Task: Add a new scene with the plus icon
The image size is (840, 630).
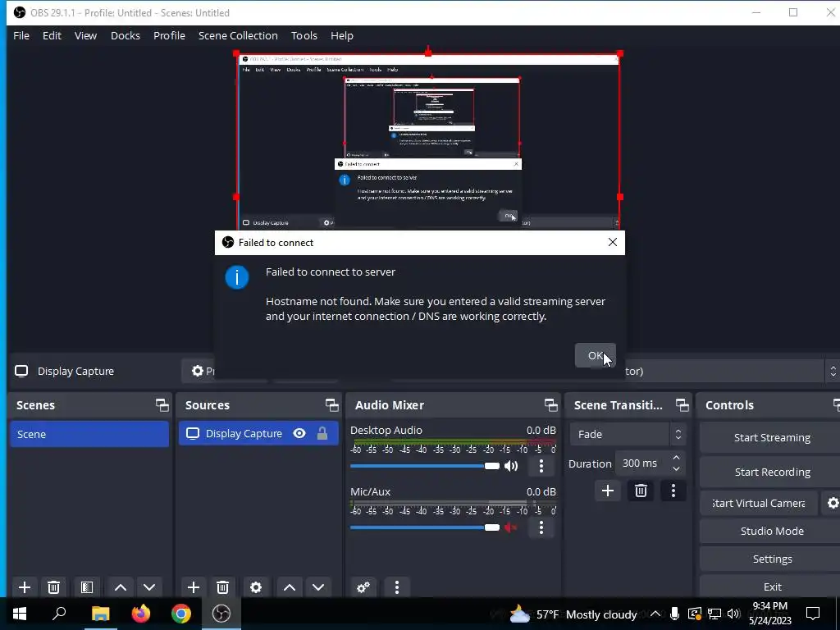Action: click(24, 587)
